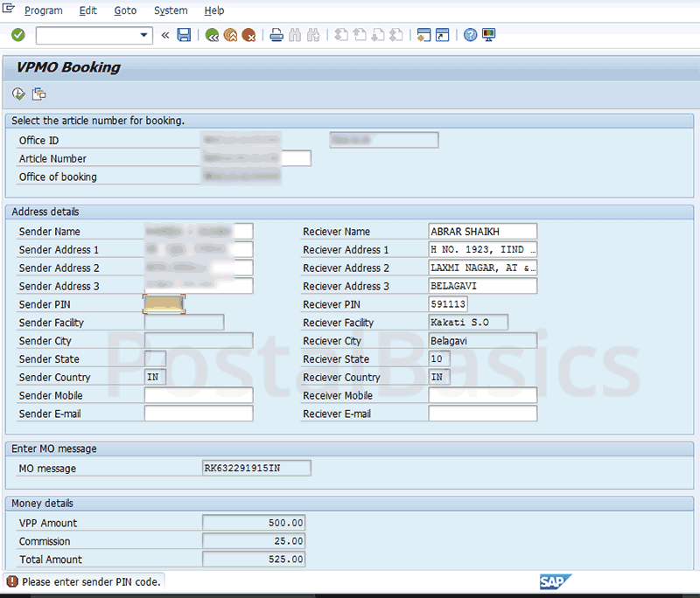Click the Print icon in toolbar
The width and height of the screenshot is (700, 598).
pyautogui.click(x=276, y=35)
